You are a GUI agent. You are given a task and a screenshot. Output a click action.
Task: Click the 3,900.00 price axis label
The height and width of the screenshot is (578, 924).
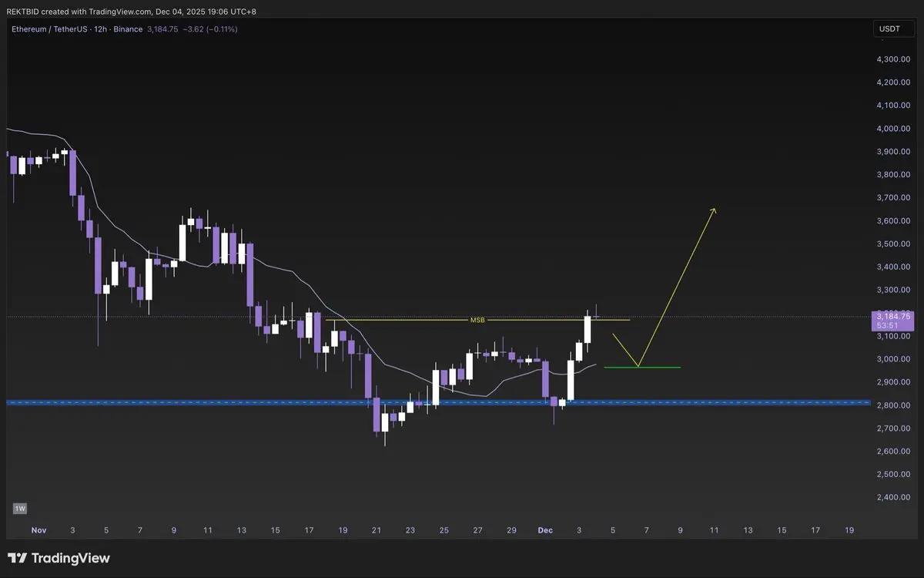click(893, 152)
